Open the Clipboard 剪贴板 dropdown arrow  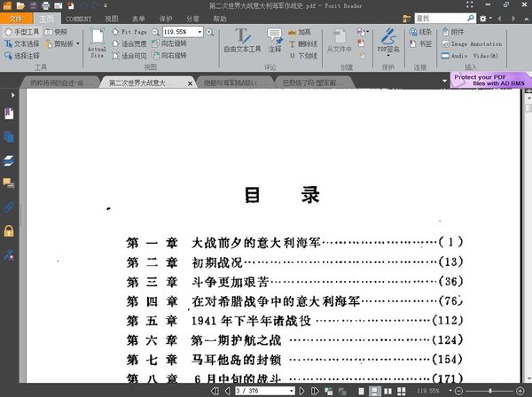[x=78, y=43]
